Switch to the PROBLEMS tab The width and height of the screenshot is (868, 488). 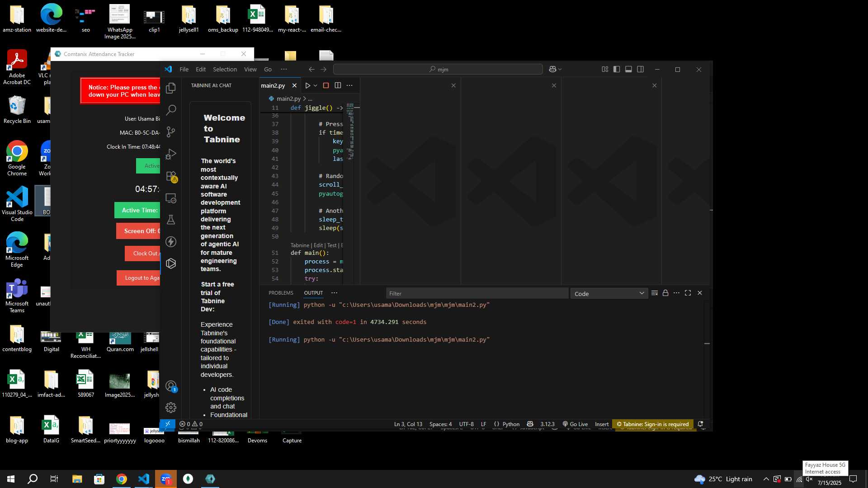pyautogui.click(x=281, y=293)
